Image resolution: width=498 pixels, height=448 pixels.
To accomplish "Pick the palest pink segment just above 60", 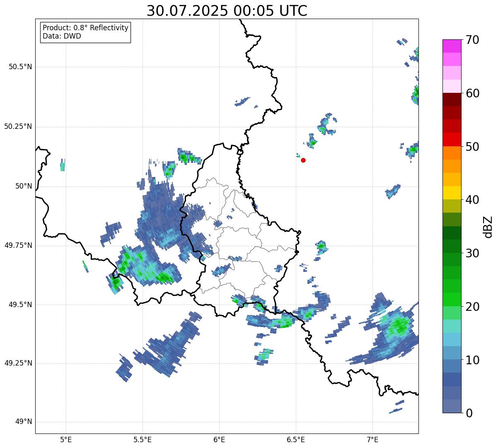I will click(x=452, y=86).
